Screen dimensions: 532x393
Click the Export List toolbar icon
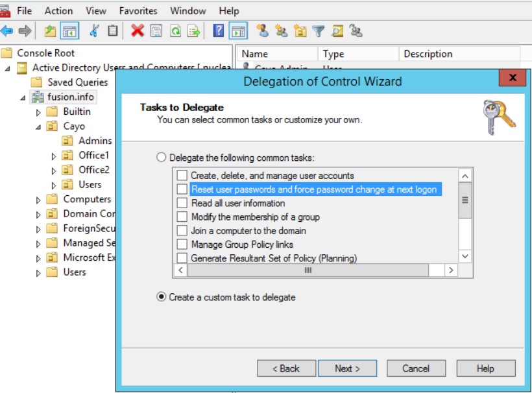pyautogui.click(x=194, y=31)
